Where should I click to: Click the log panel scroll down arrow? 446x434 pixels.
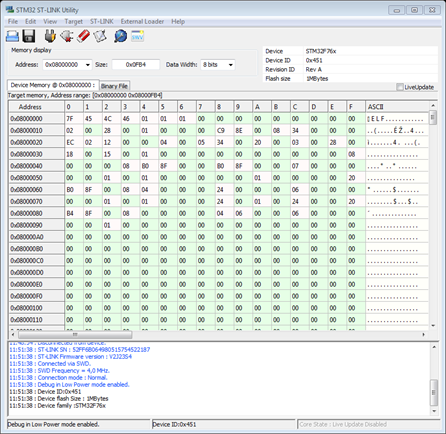pos(434,411)
